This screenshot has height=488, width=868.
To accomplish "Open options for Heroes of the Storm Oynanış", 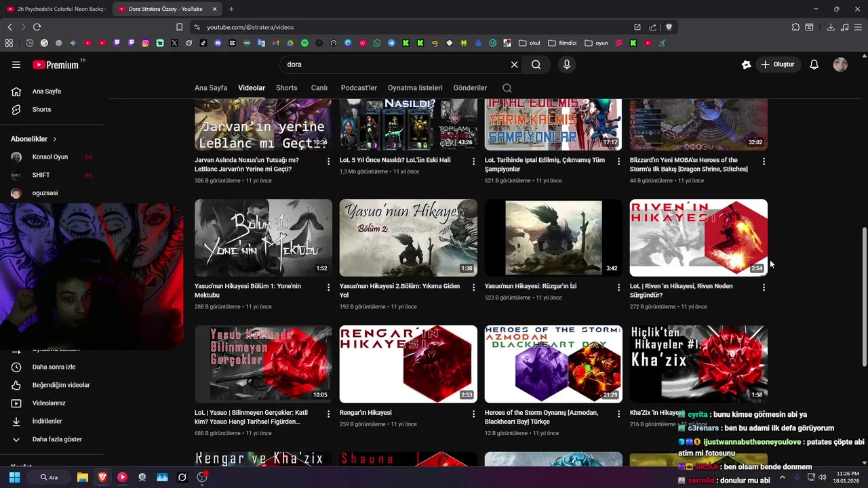I will pos(618,413).
